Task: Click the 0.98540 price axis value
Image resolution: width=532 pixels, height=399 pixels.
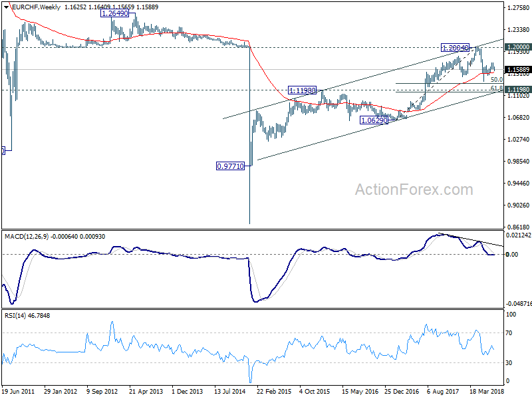Action: 518,161
